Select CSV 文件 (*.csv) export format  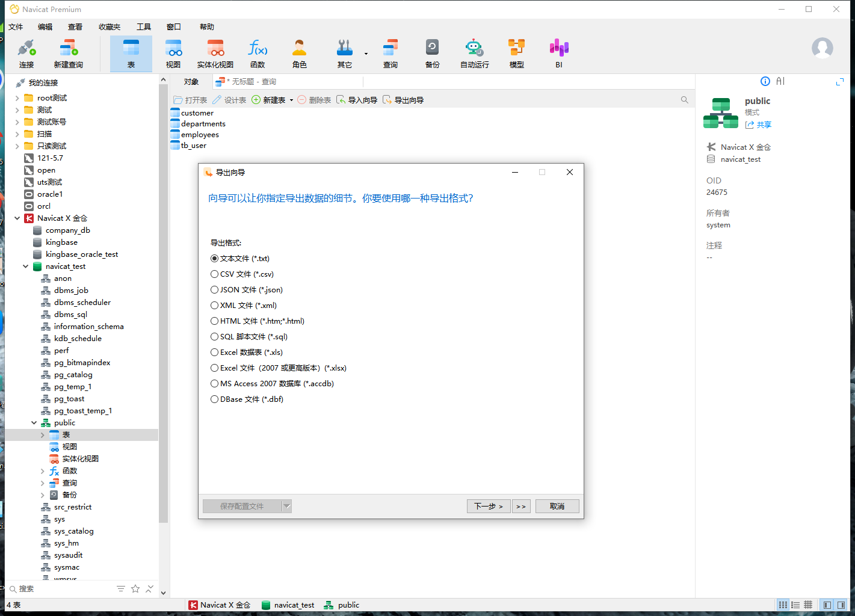242,274
